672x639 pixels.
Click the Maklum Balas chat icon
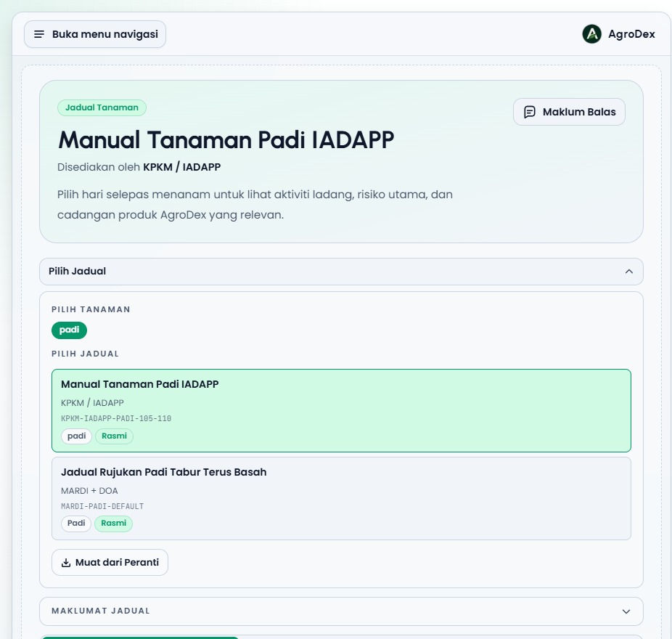coord(530,112)
